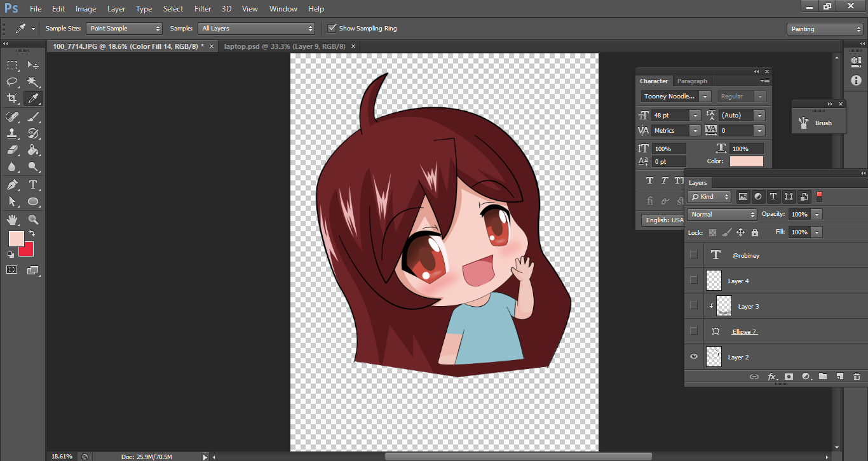Show the Ellipse 7 layer
The height and width of the screenshot is (461, 868).
point(694,331)
